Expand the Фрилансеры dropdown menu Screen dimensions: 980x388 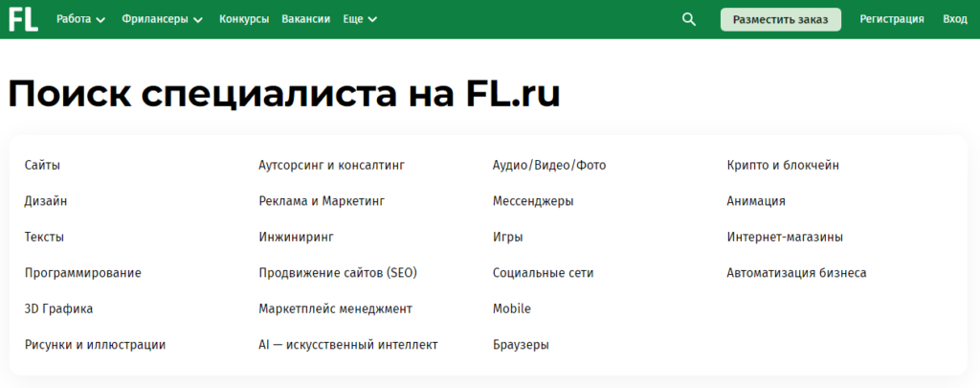[x=163, y=19]
